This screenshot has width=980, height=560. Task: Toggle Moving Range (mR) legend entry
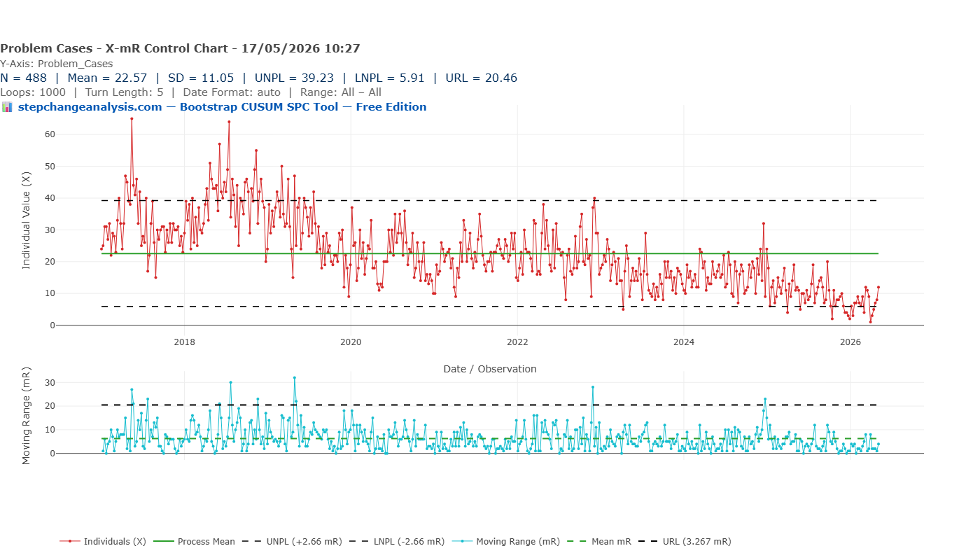tap(505, 541)
